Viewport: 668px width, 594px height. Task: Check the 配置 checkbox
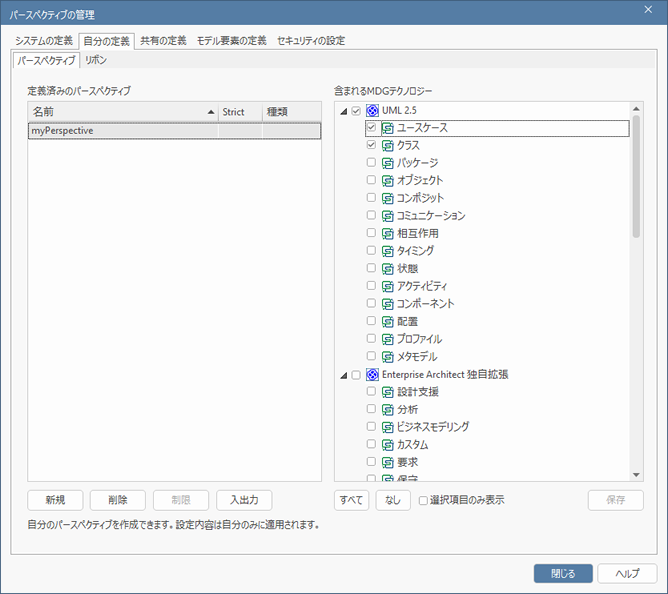click(x=371, y=320)
